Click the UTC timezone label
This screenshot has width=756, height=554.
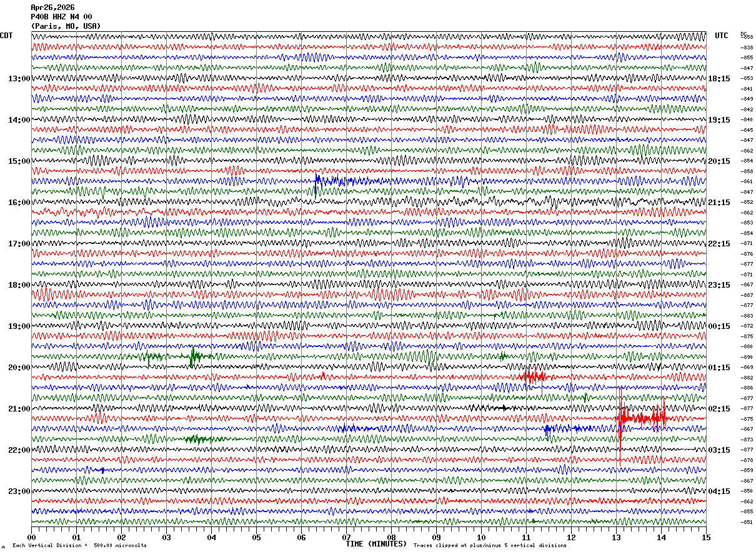tap(722, 36)
